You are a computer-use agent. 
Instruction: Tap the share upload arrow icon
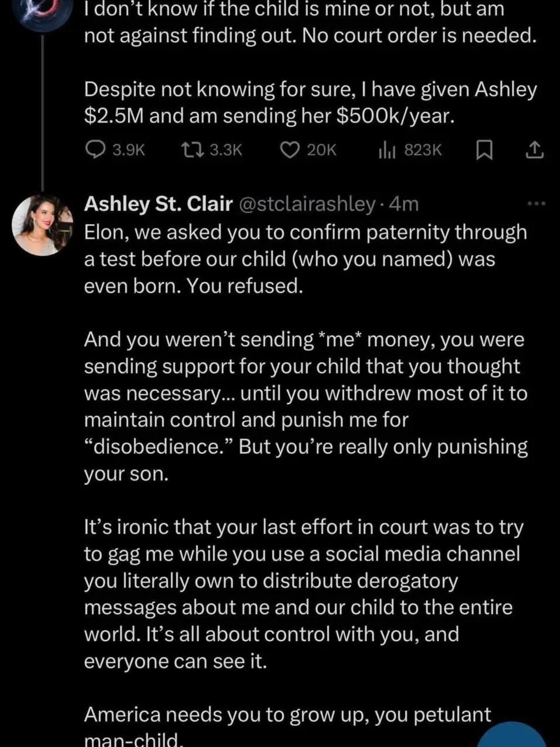[x=534, y=151]
